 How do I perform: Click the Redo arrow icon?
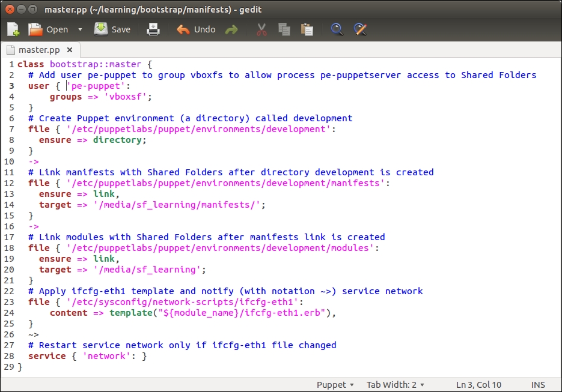[x=231, y=29]
